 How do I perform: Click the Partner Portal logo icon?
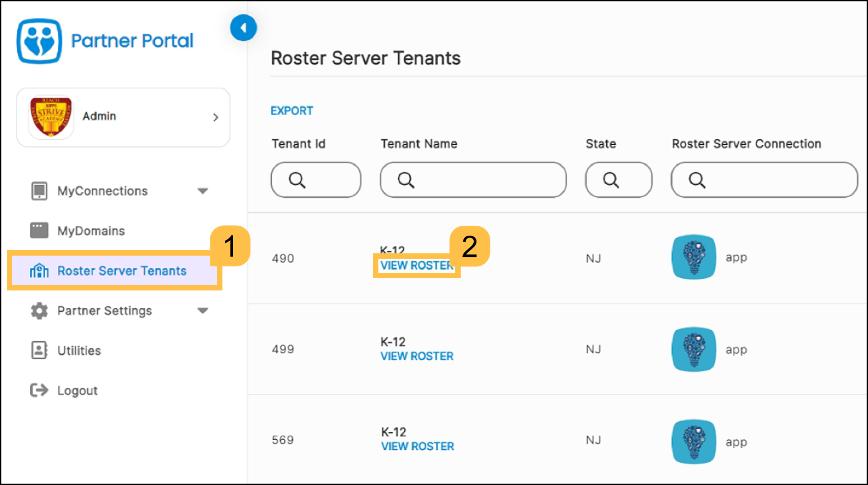(39, 41)
